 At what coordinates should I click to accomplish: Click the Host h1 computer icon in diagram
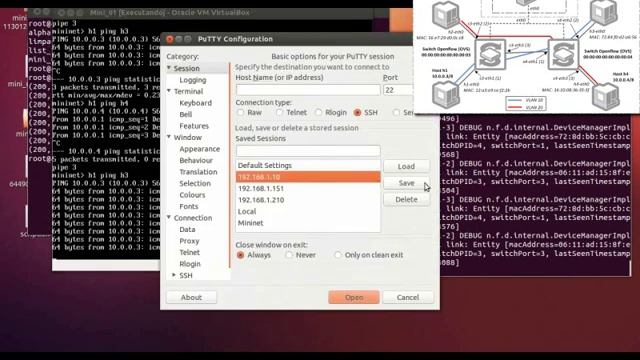446,95
